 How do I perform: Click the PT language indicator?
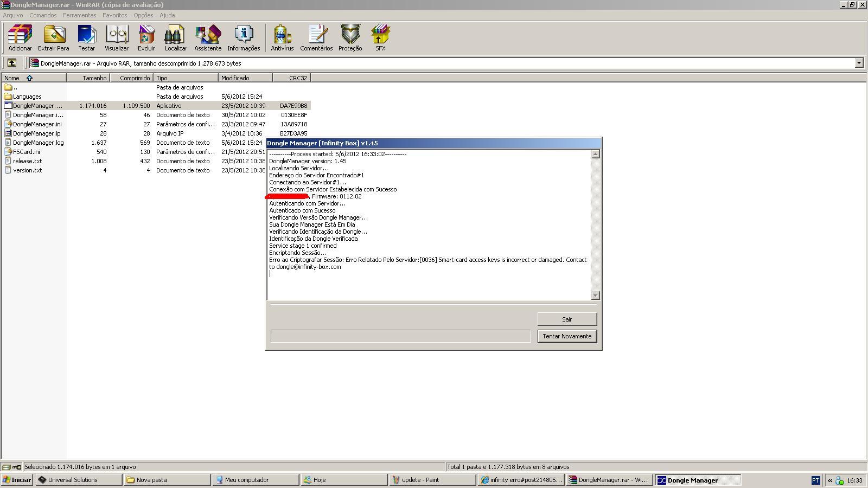point(815,480)
